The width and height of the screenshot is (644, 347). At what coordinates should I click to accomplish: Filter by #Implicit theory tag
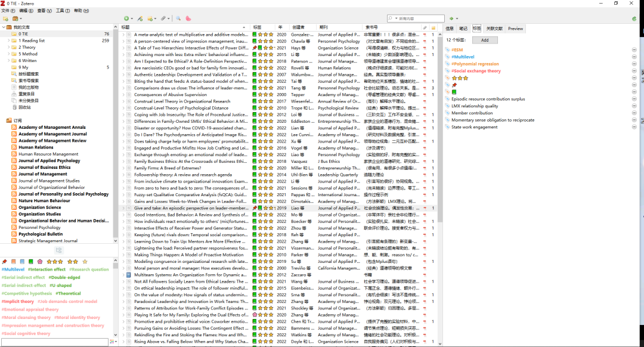pos(18,302)
